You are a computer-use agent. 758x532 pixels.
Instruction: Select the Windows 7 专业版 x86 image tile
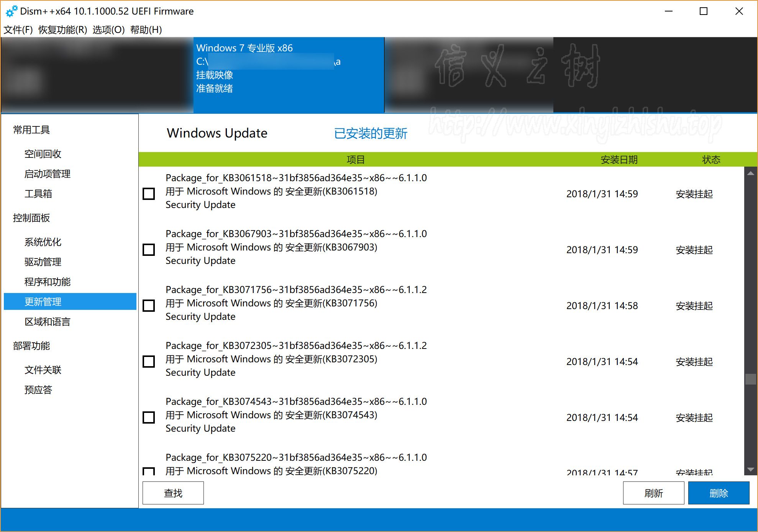[x=288, y=75]
